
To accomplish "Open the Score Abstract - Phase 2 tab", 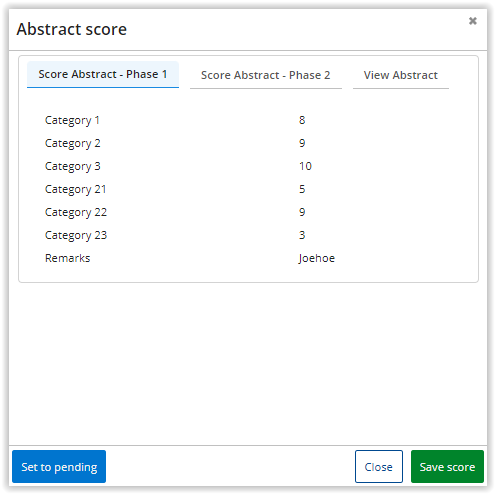I will [266, 75].
